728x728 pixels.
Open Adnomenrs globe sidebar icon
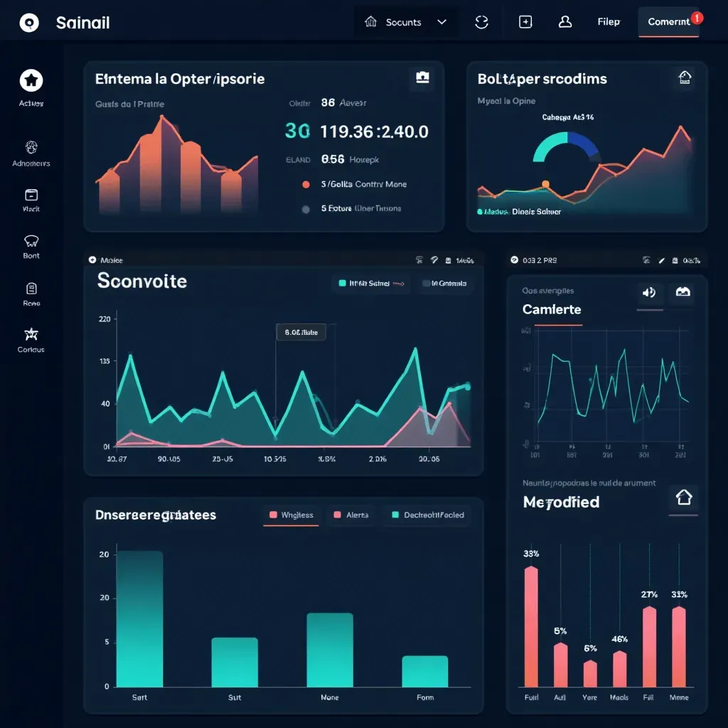click(31, 148)
